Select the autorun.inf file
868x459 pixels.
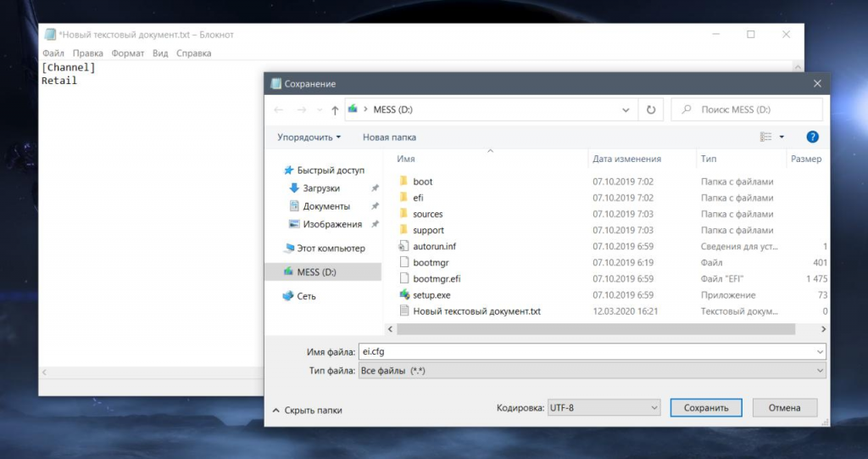click(434, 246)
